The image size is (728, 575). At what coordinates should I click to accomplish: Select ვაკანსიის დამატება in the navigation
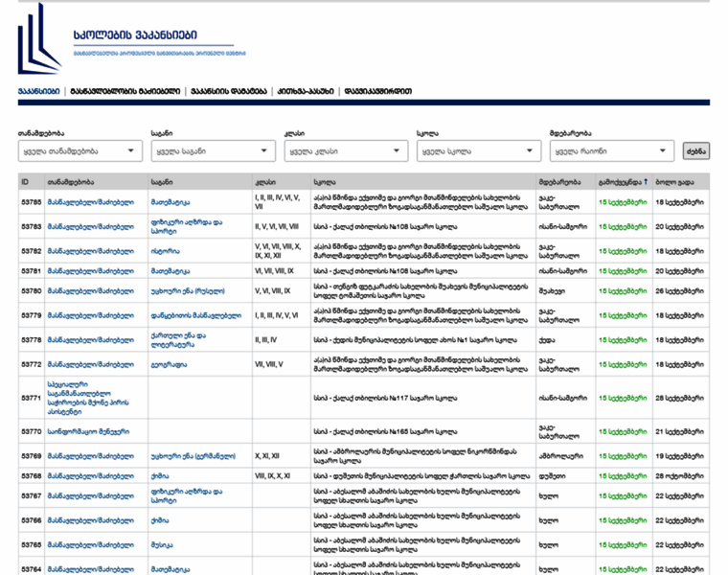pos(228,91)
